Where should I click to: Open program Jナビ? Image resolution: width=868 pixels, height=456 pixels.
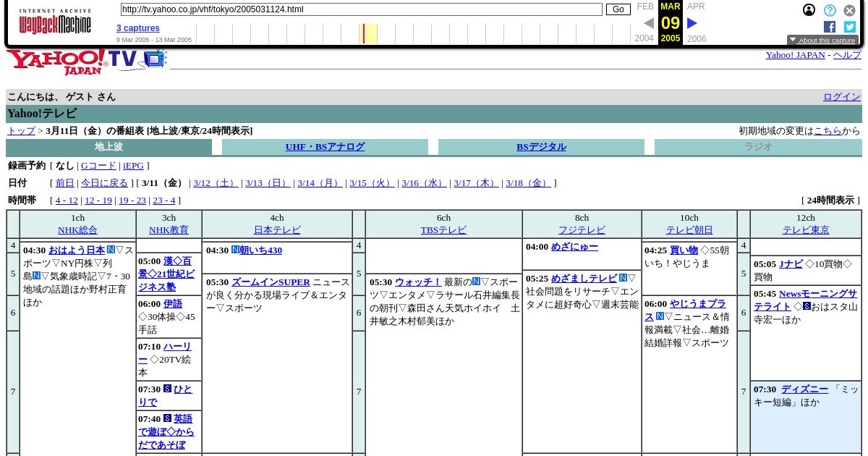tap(791, 264)
